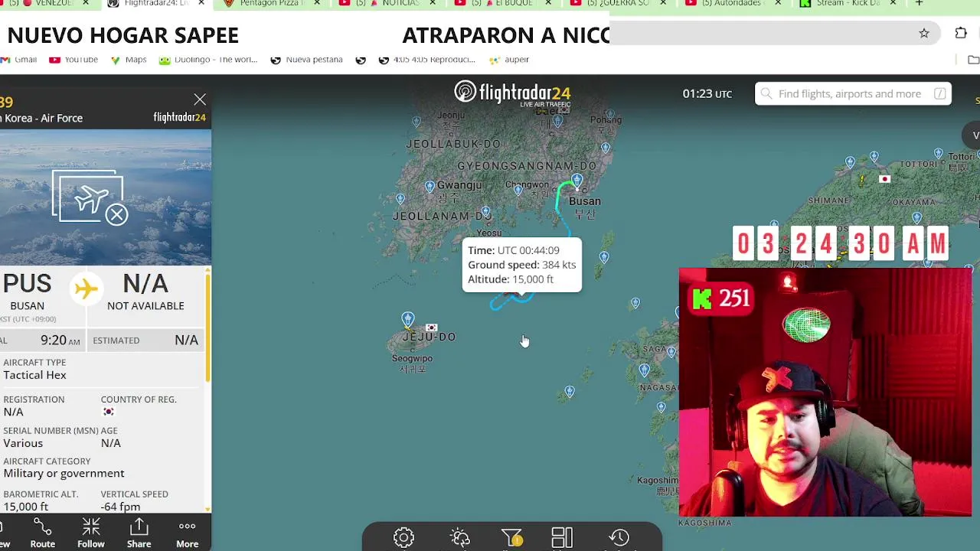Click the '-64 fpm' vertical speed value
This screenshot has width=980, height=551.
pyautogui.click(x=120, y=507)
